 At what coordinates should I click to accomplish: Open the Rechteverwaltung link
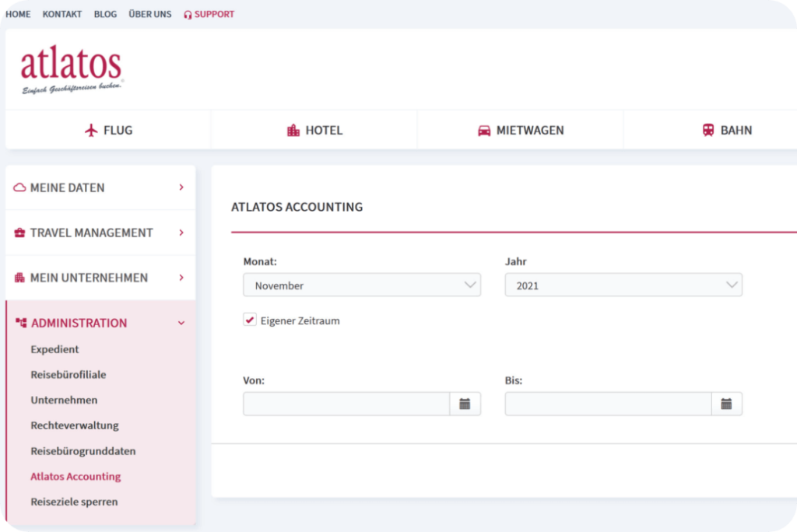[75, 425]
